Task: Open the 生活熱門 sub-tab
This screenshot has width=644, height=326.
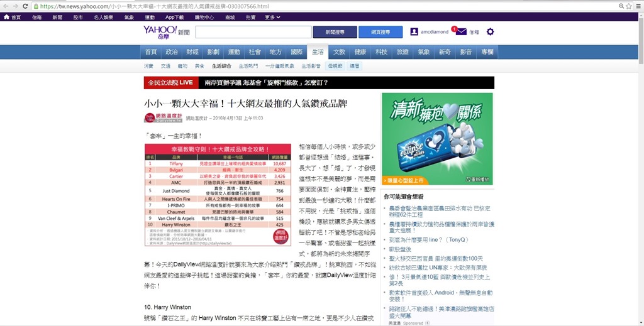Action: (x=248, y=66)
